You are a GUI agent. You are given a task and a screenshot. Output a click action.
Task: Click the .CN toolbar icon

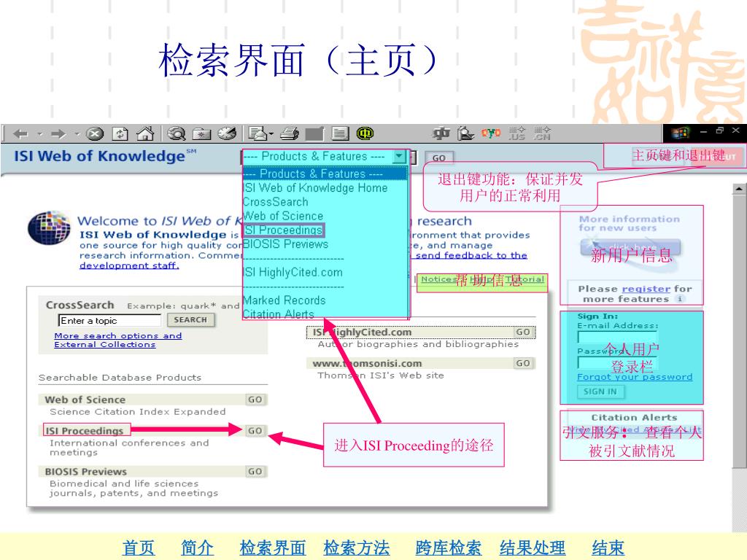tap(542, 134)
